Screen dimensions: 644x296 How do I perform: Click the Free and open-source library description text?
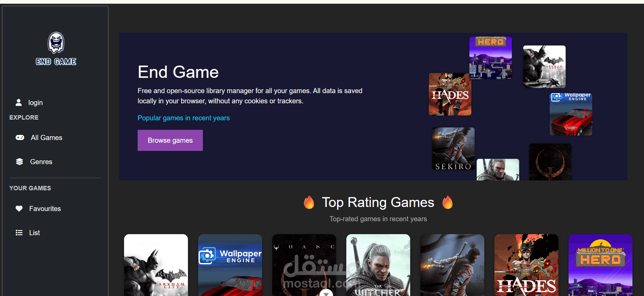pyautogui.click(x=250, y=96)
